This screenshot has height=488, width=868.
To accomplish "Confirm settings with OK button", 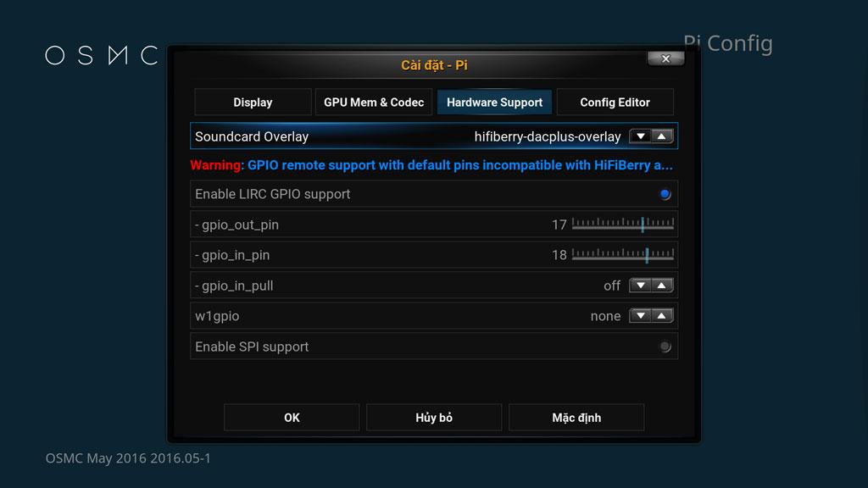I will click(x=292, y=418).
